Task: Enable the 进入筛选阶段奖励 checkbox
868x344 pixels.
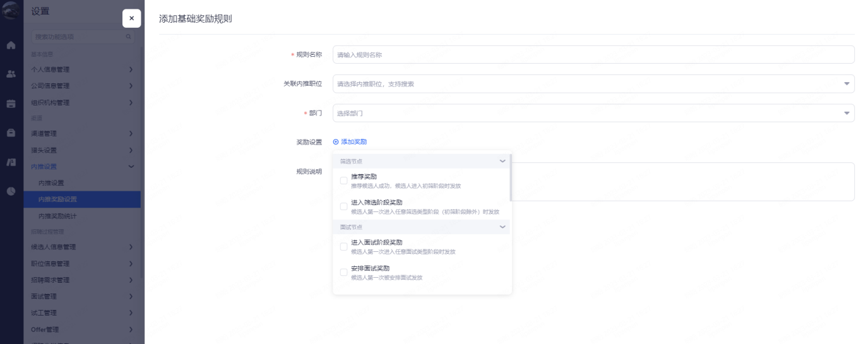Action: click(343, 206)
